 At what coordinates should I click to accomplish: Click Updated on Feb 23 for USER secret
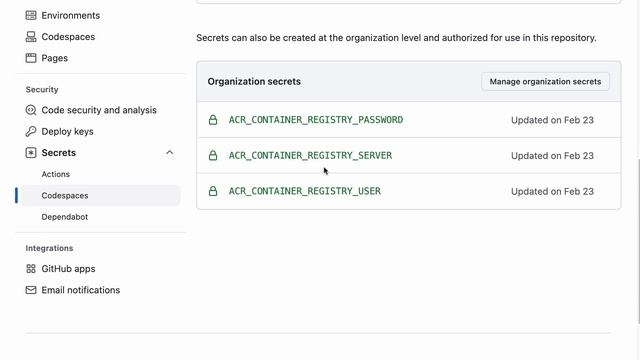552,191
